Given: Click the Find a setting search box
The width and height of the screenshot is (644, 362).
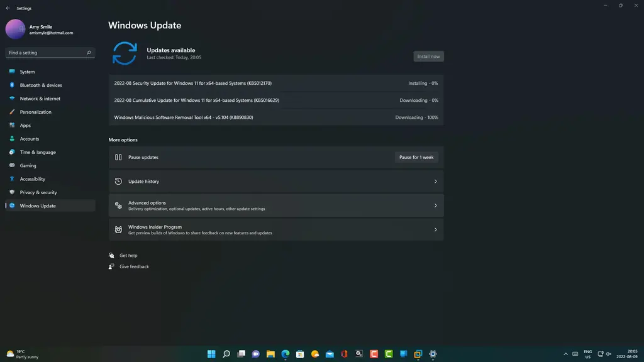Looking at the screenshot, I should [45, 53].
